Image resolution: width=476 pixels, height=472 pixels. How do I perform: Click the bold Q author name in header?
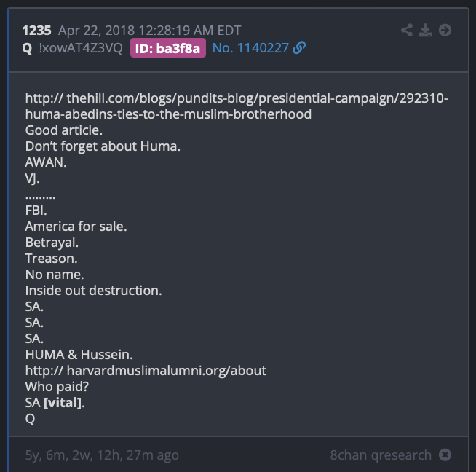tap(27, 48)
